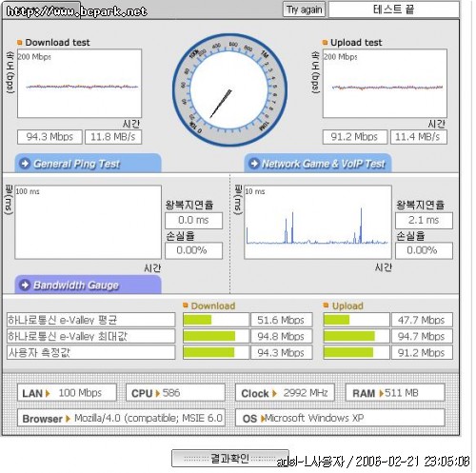This screenshot has height=473, width=476.
Task: Click the CPU 586 info box
Action: (x=175, y=393)
